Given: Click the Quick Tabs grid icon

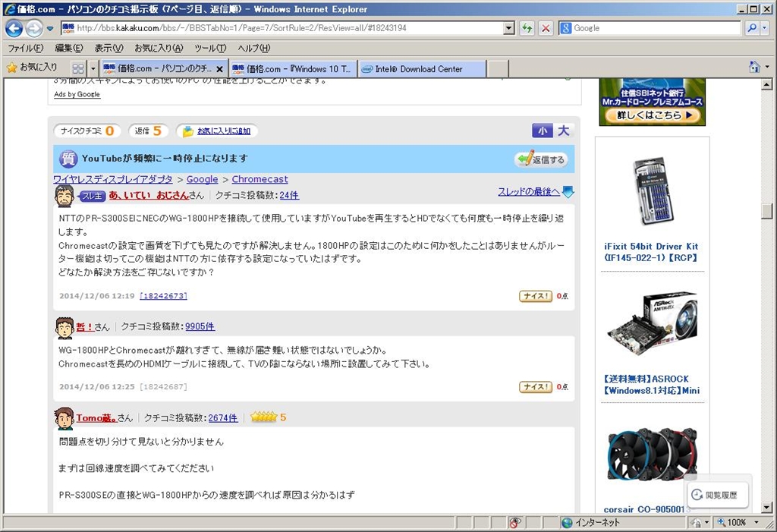Looking at the screenshot, I should [x=78, y=68].
